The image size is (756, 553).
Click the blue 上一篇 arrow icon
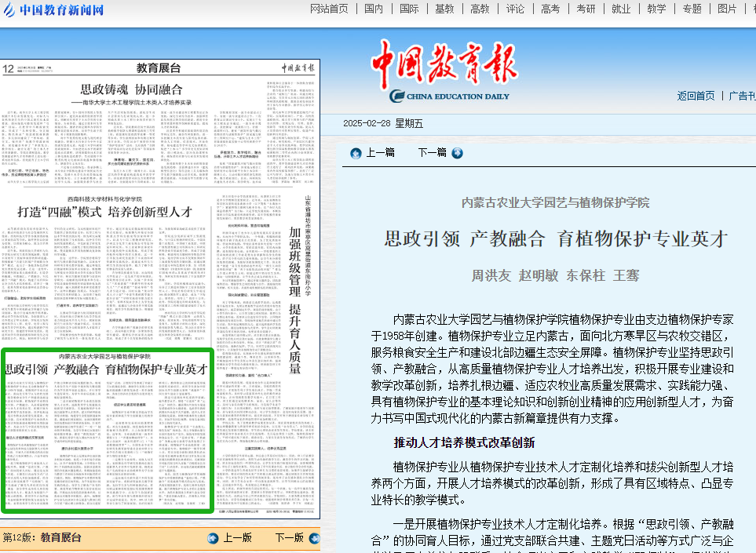[x=356, y=153]
